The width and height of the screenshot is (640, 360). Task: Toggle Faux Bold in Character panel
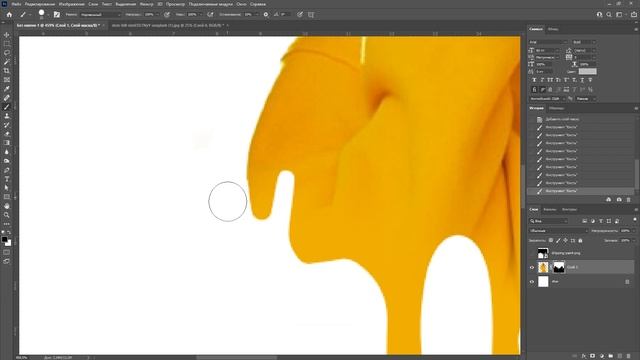click(534, 80)
